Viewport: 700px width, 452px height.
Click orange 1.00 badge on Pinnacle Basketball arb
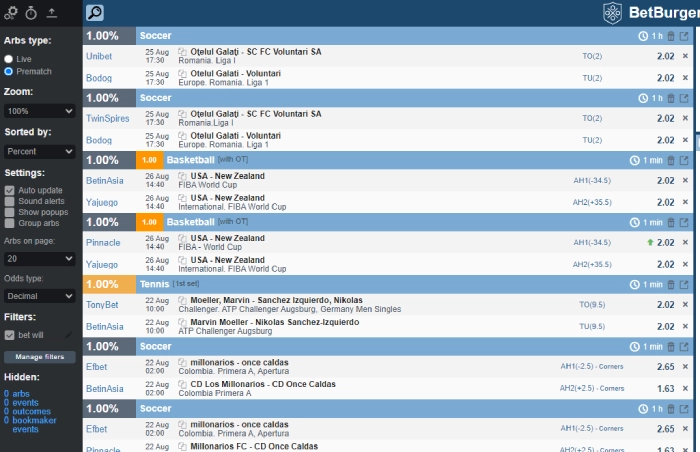(x=149, y=222)
